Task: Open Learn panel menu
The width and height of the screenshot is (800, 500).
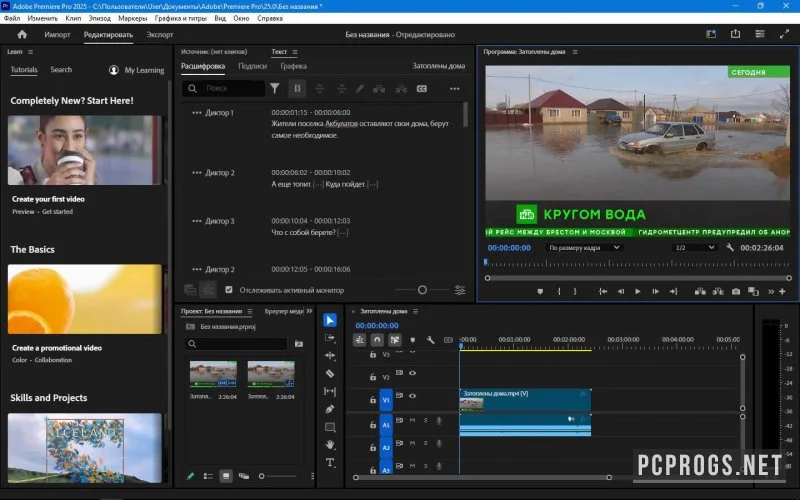Action: tap(31, 52)
